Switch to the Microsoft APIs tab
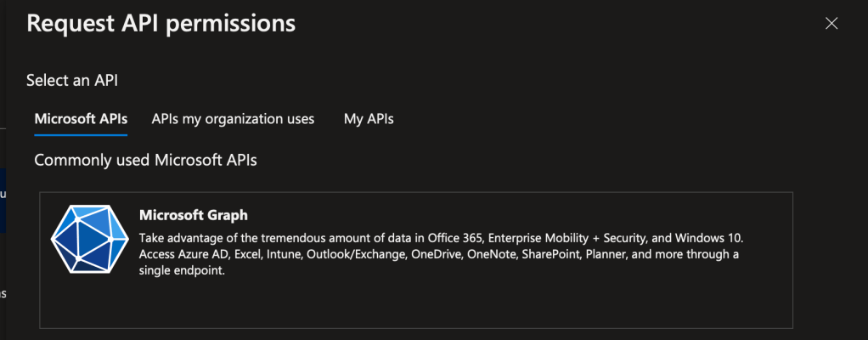 81,119
